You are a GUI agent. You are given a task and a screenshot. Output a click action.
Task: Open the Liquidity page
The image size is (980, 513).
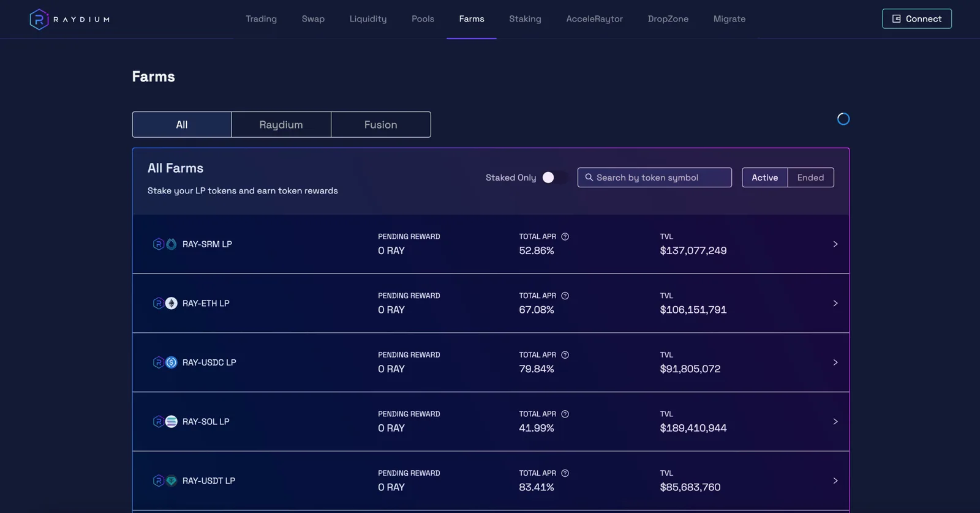[x=368, y=19]
